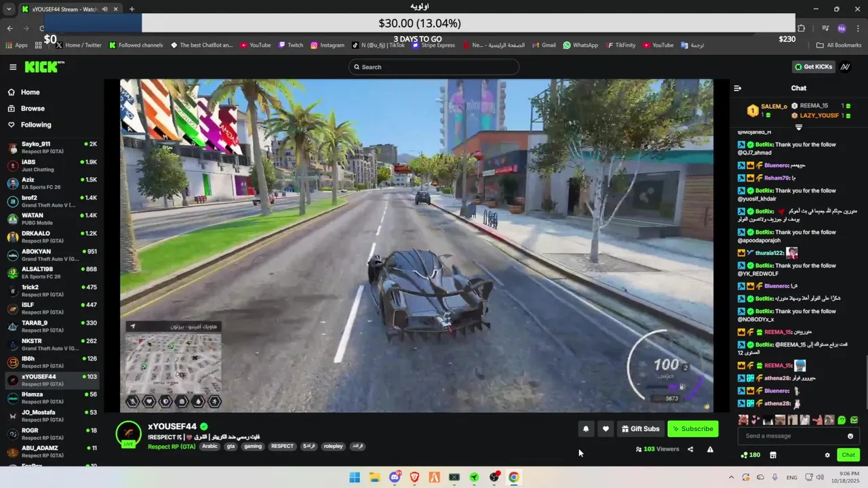868x488 pixels.
Task: Click the gaming tag
Action: (253, 446)
